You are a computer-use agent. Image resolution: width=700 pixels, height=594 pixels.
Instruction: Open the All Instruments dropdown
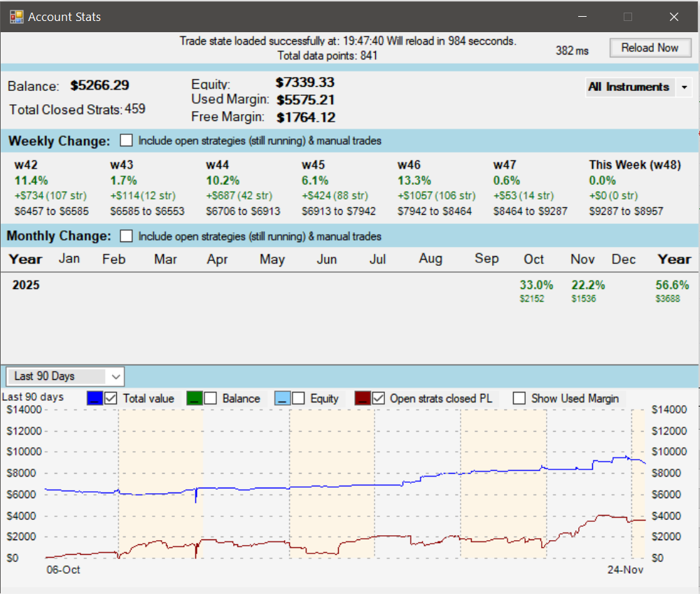684,87
